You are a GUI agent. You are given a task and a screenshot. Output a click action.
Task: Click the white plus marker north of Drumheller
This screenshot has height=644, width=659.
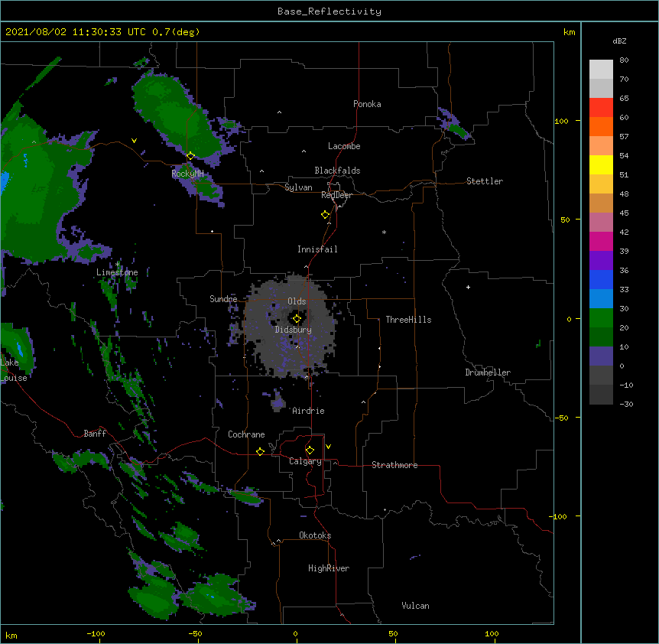(x=468, y=287)
